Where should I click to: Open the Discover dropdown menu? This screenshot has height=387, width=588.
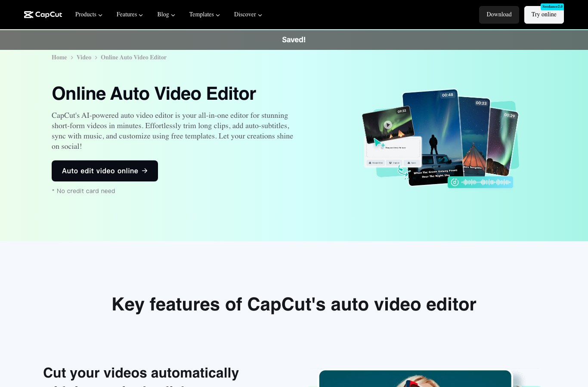tap(248, 15)
